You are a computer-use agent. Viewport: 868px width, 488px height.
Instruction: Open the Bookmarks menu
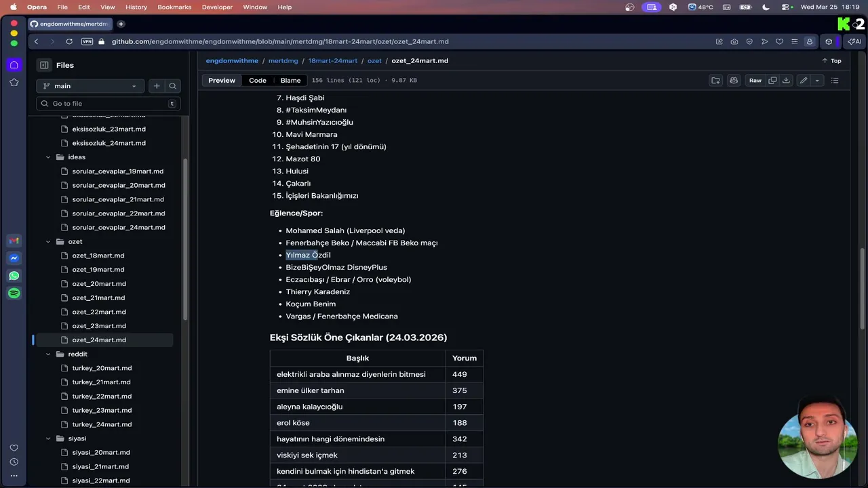click(x=176, y=7)
